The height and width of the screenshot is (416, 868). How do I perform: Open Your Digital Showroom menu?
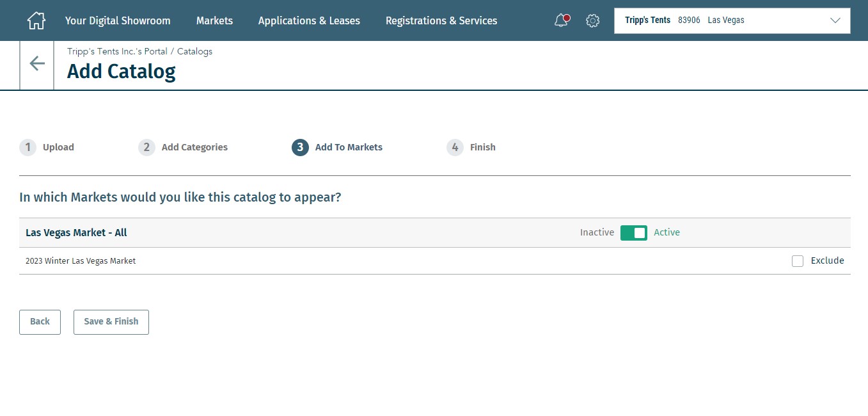tap(118, 20)
